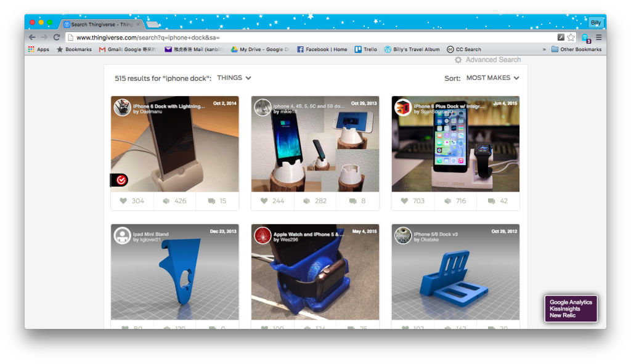The image size is (631, 364).
Task: Like the iPhone 6 Plus Dock with the heart
Action: (404, 201)
